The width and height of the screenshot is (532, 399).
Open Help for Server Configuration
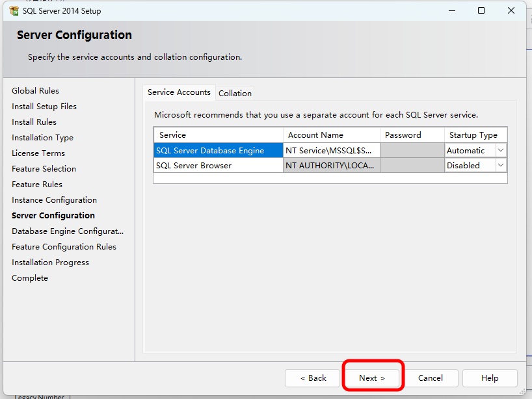click(x=490, y=378)
